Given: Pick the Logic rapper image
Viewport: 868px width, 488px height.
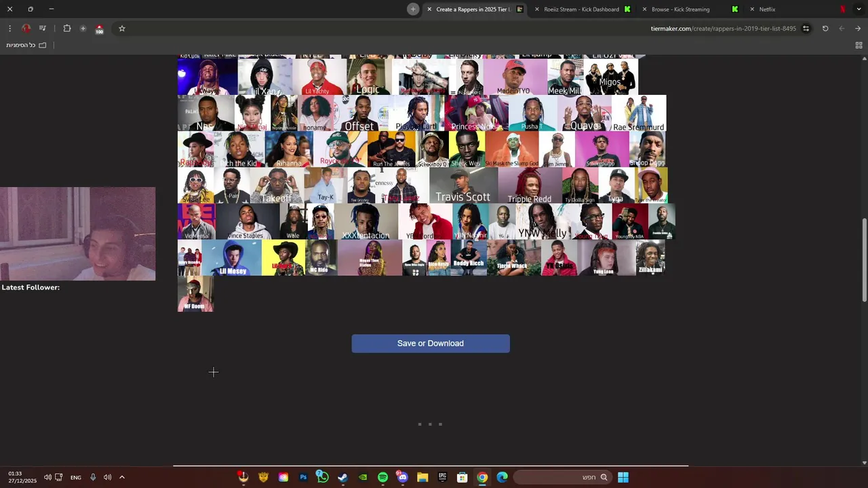Looking at the screenshot, I should 368,77.
